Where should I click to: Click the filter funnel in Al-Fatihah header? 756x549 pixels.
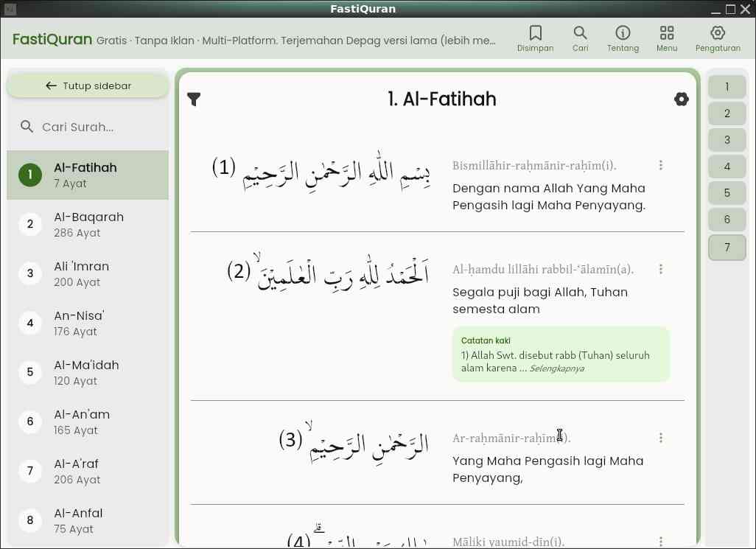194,99
